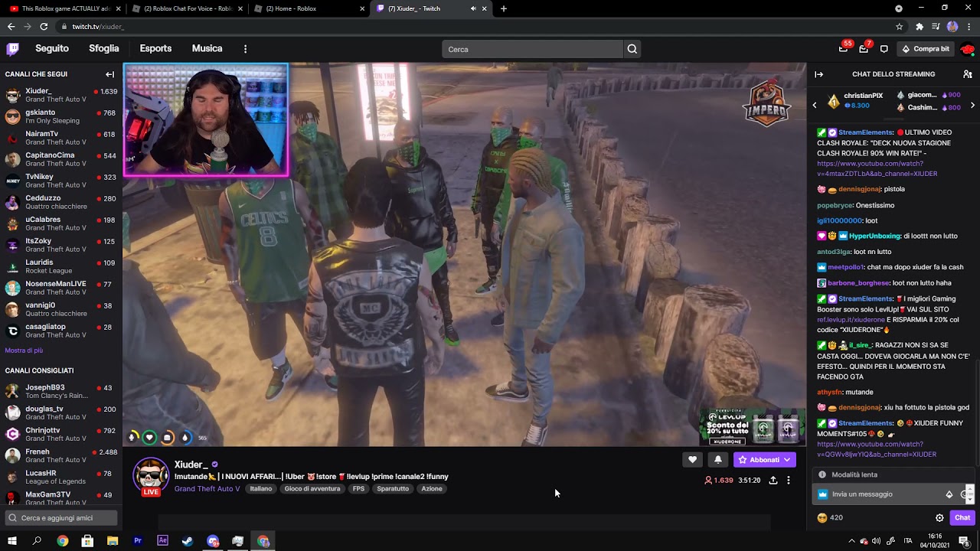Click the LevlUp 20% discount ad banner
Viewport: 980px width, 551px height.
(x=752, y=426)
